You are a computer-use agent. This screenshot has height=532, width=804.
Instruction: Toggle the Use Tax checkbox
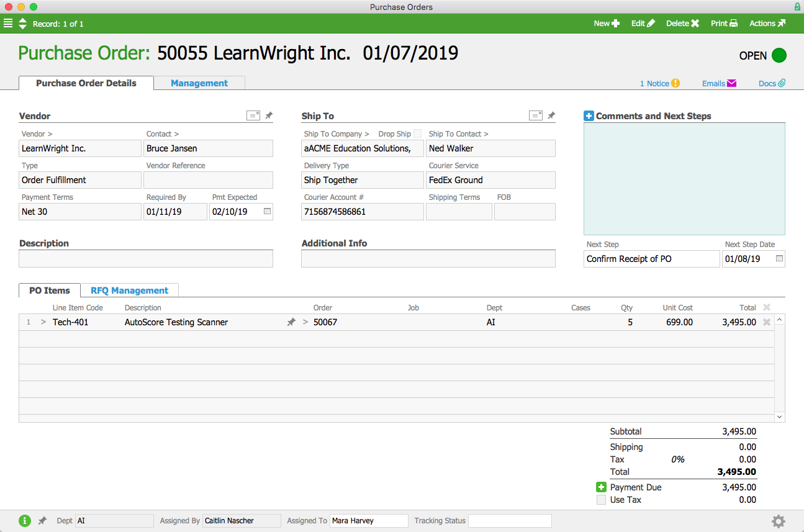(x=601, y=500)
